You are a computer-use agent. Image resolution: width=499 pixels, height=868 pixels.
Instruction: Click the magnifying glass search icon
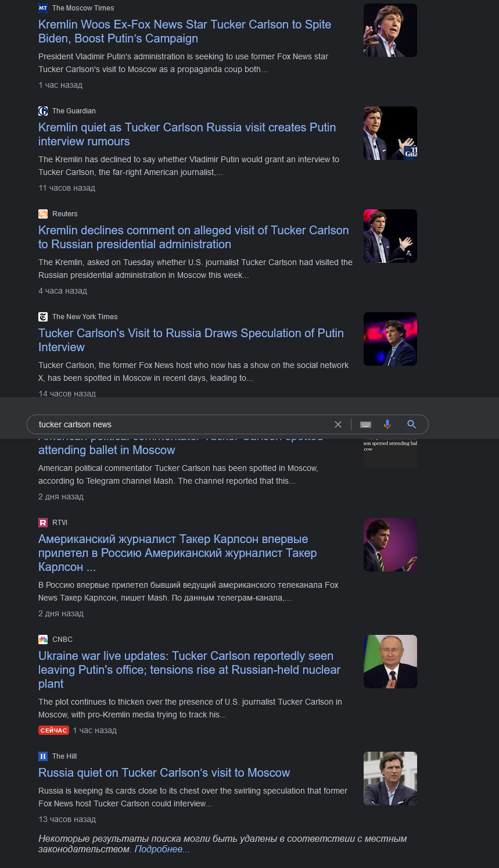click(x=412, y=424)
